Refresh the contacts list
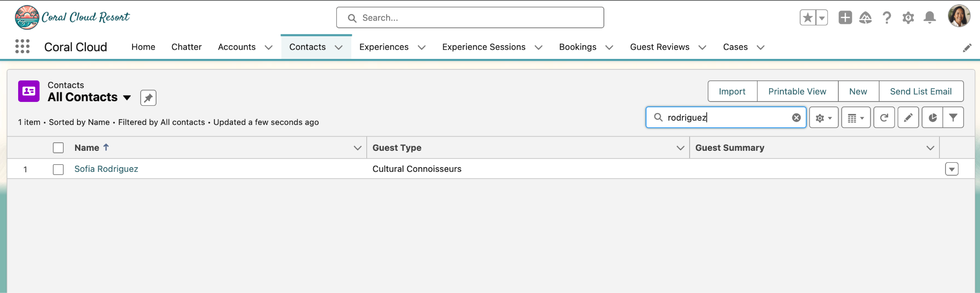The height and width of the screenshot is (293, 980). [884, 118]
